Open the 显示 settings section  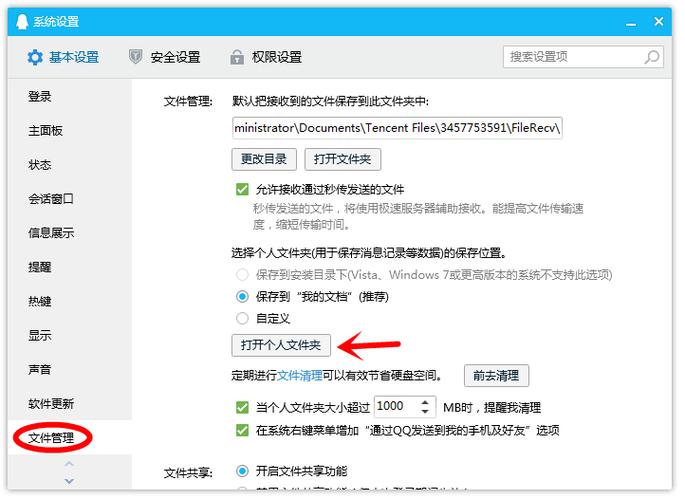[40, 335]
